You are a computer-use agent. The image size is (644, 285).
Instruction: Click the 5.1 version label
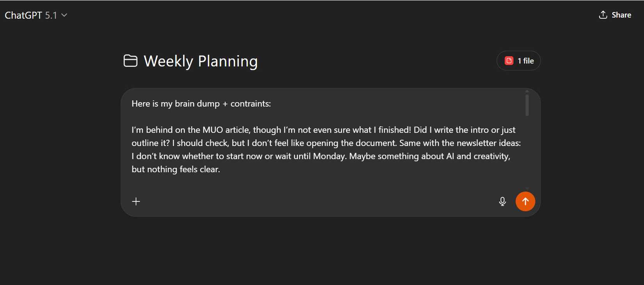click(51, 15)
